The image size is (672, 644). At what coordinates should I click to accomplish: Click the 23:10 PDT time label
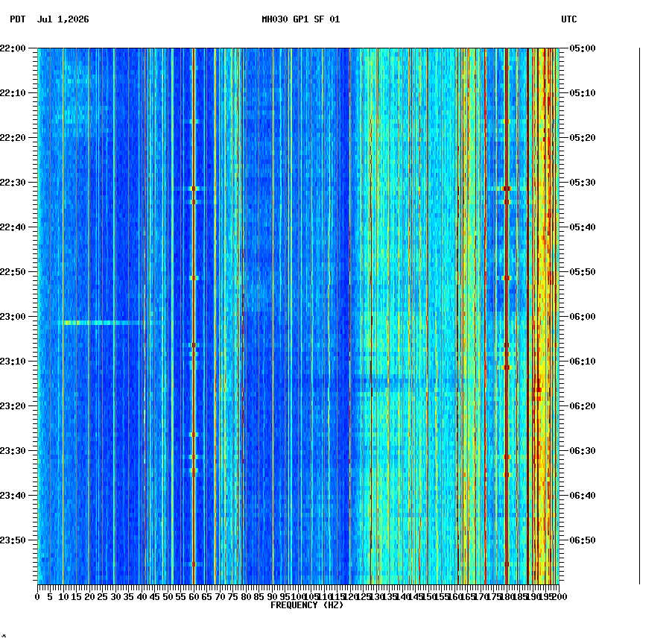tap(13, 362)
